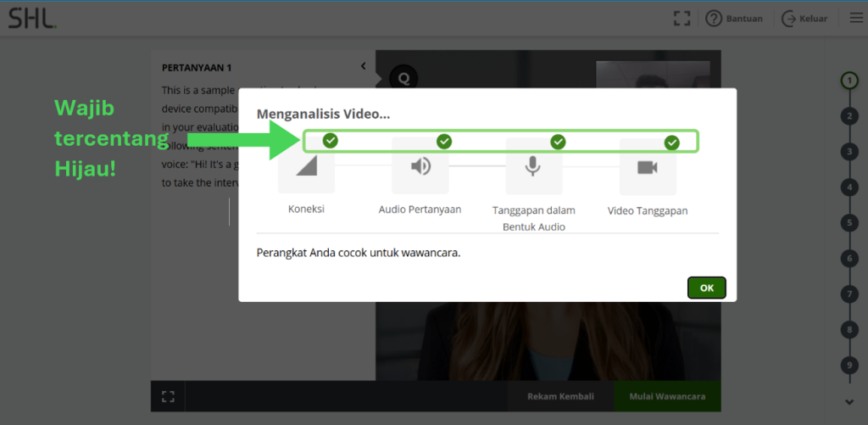Click the Audio Pertanyaan speaker icon
868x425 pixels.
click(x=420, y=166)
